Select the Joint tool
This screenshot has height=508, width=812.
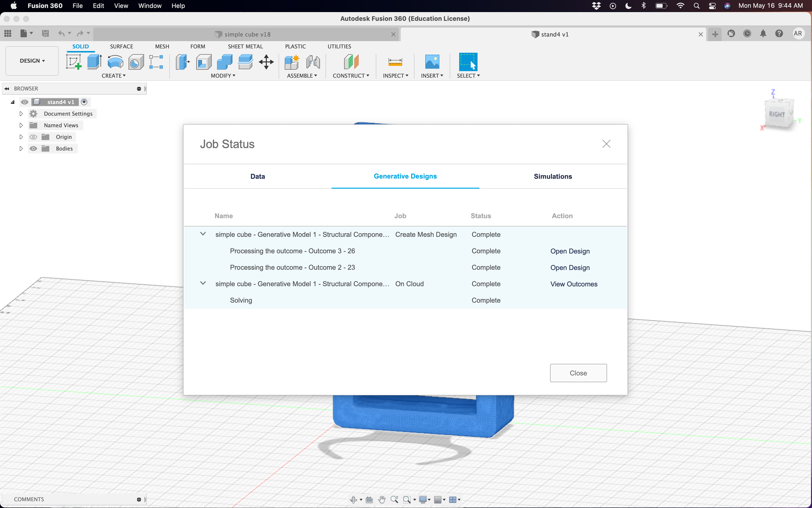313,62
